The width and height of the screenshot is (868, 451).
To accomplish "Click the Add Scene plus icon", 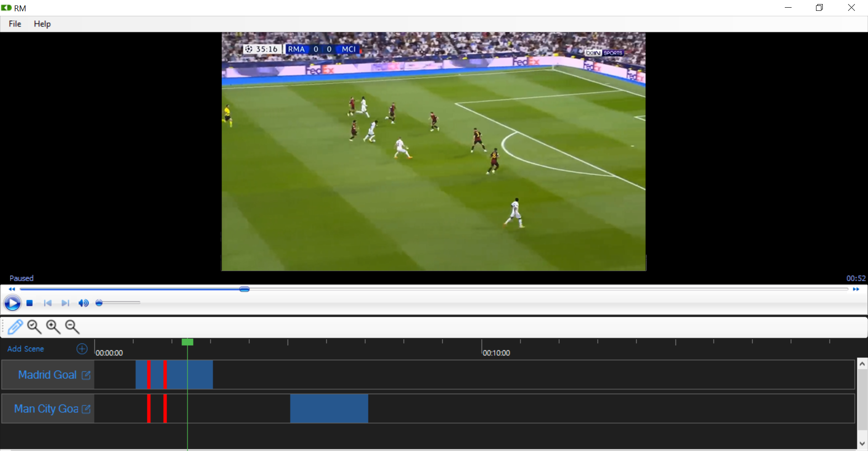I will click(82, 349).
